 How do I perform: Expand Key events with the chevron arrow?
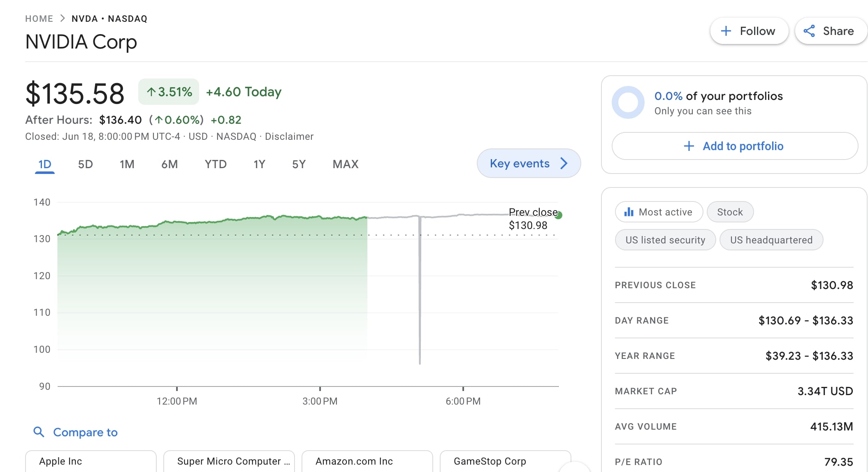564,164
